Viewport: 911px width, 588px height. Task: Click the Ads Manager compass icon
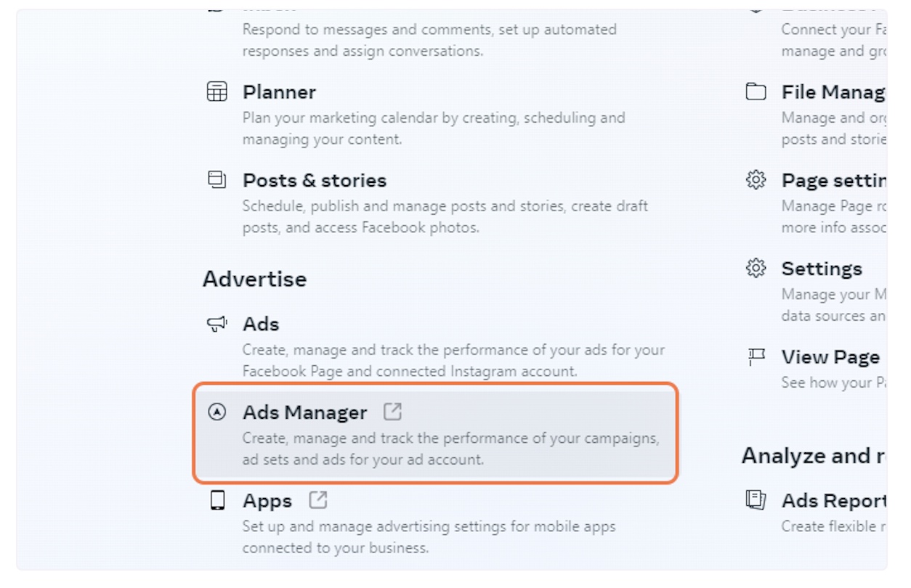(217, 412)
